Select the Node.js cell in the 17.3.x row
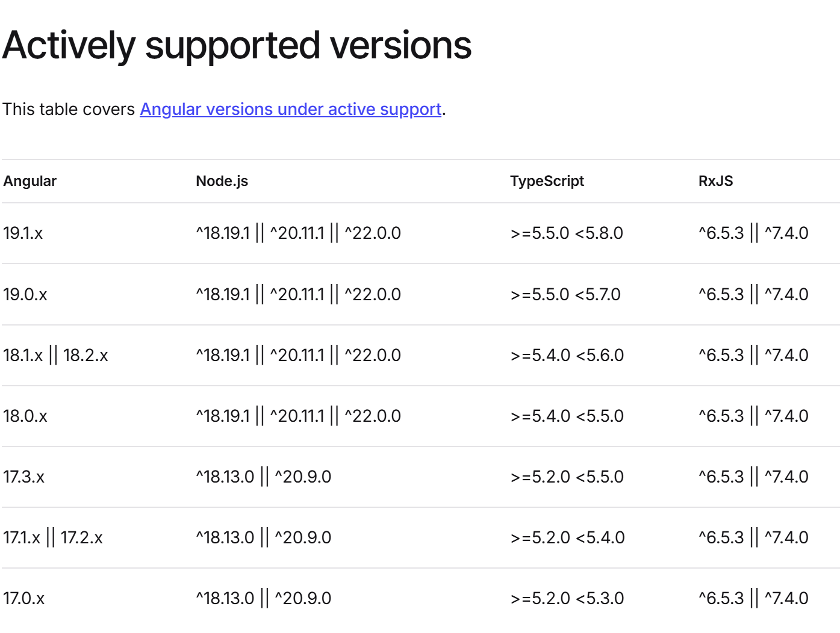This screenshot has width=840, height=633. (264, 477)
